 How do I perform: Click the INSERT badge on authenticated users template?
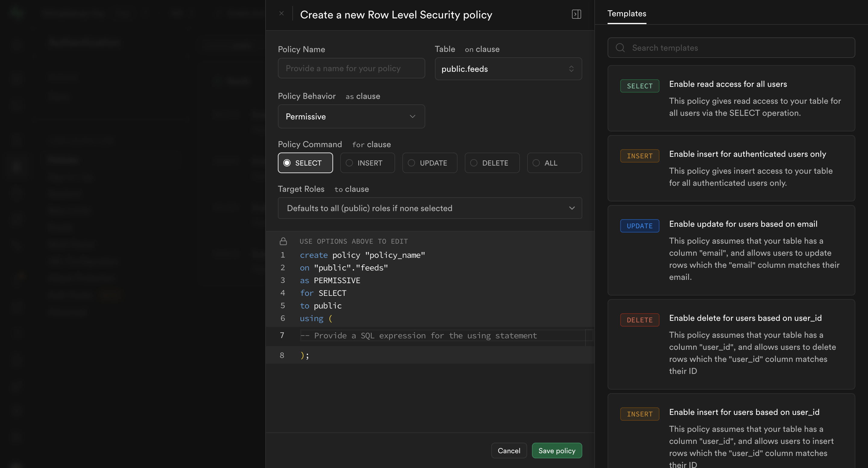[639, 156]
